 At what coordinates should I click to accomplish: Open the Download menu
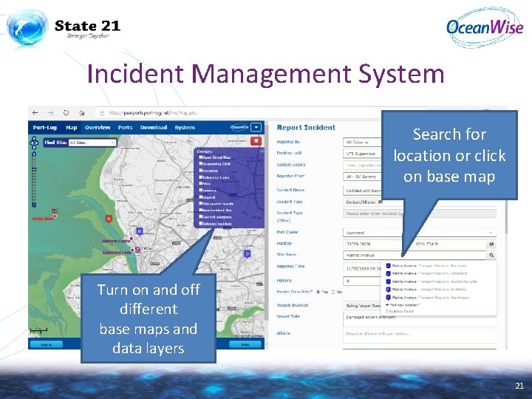pyautogui.click(x=154, y=128)
